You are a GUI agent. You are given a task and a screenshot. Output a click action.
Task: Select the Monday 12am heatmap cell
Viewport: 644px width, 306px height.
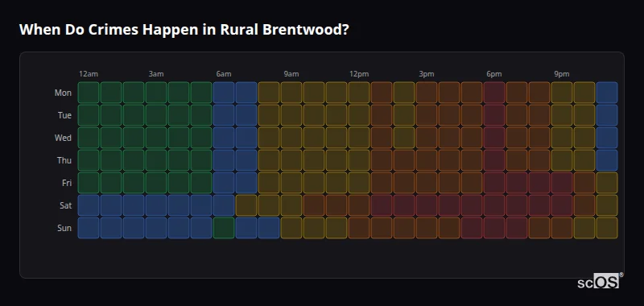pos(89,93)
